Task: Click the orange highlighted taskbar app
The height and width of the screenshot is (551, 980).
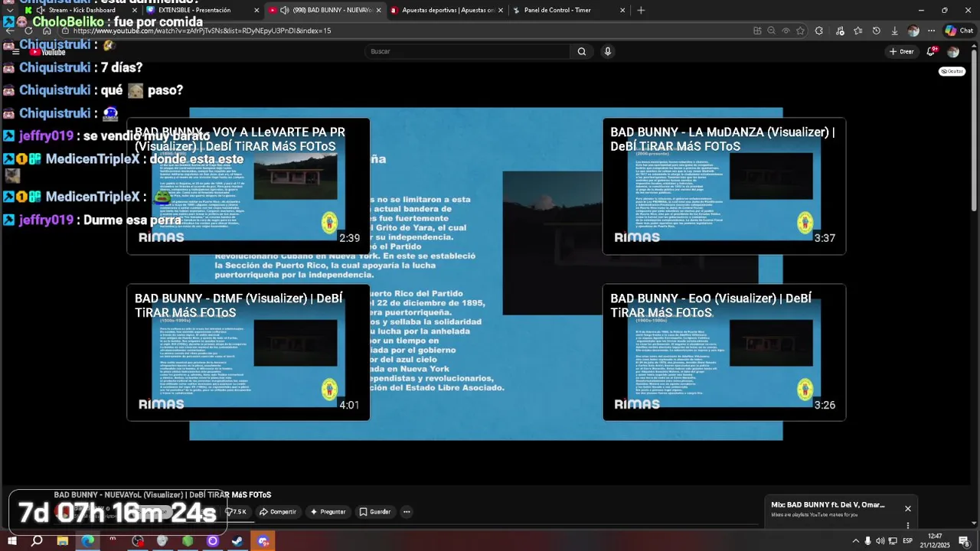Action: tap(263, 541)
